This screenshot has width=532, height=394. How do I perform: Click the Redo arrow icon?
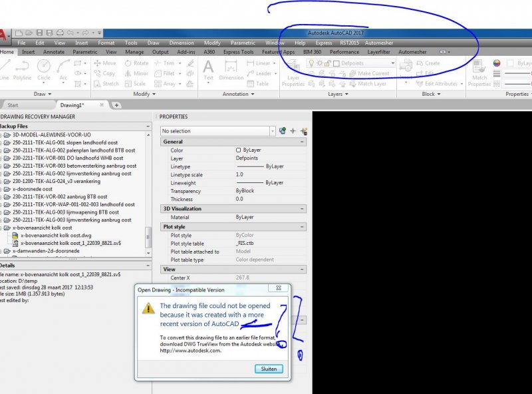[x=85, y=33]
